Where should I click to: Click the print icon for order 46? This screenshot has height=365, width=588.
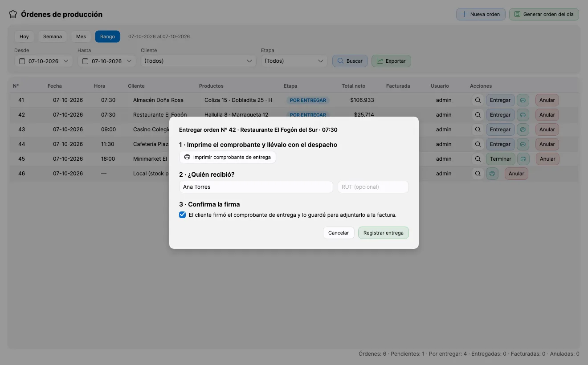pos(492,174)
